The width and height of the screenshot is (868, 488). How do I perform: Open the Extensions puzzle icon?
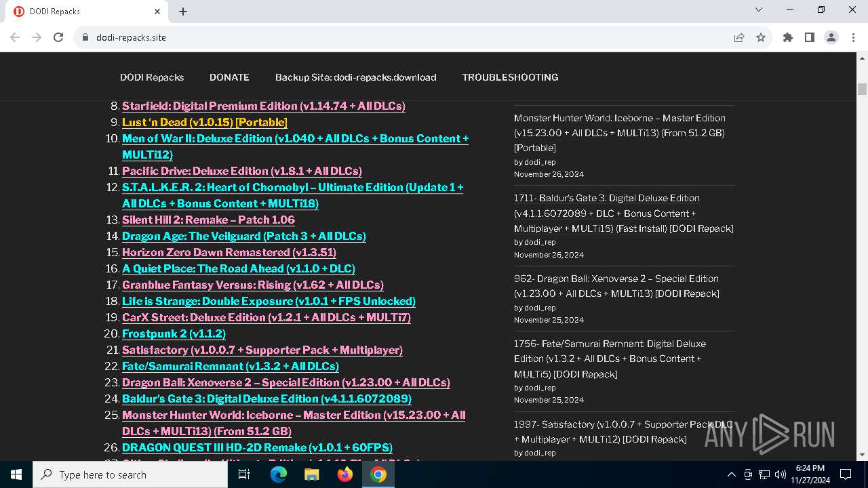click(x=788, y=37)
